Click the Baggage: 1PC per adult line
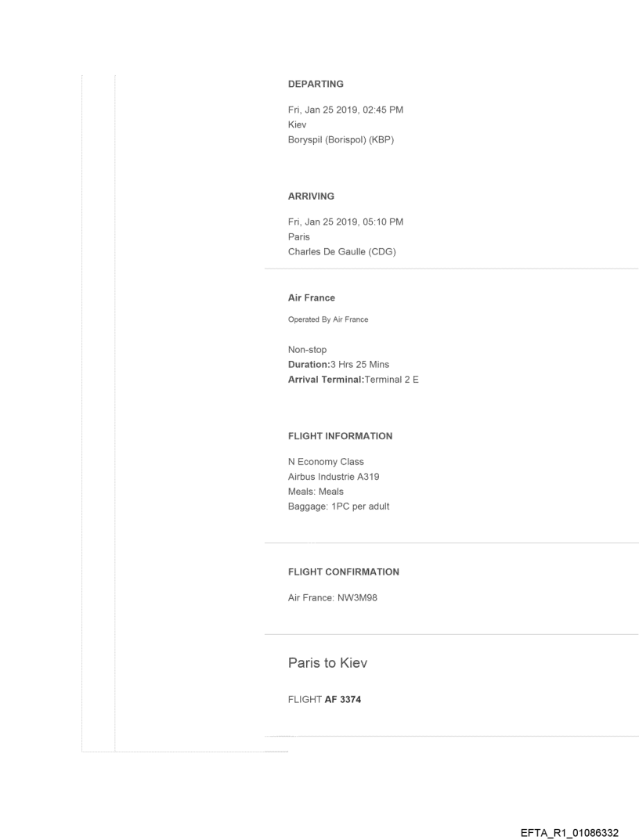Image resolution: width=639 pixels, height=840 pixels. (x=338, y=506)
